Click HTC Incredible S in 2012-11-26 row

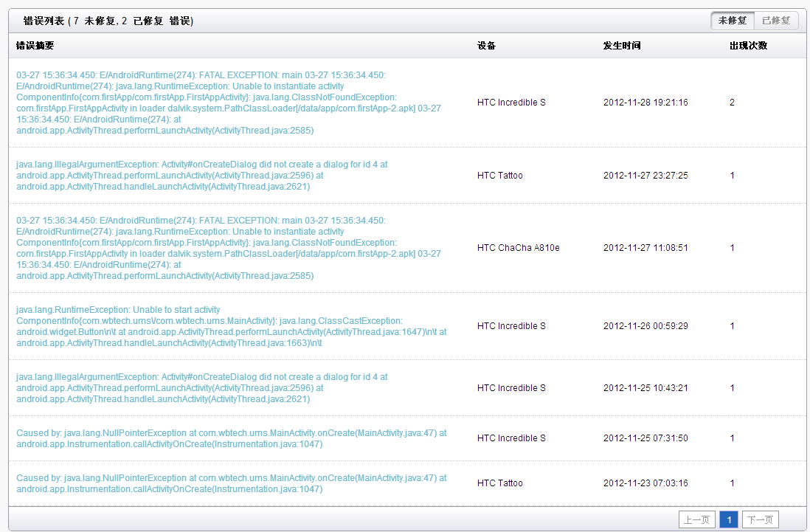click(511, 326)
